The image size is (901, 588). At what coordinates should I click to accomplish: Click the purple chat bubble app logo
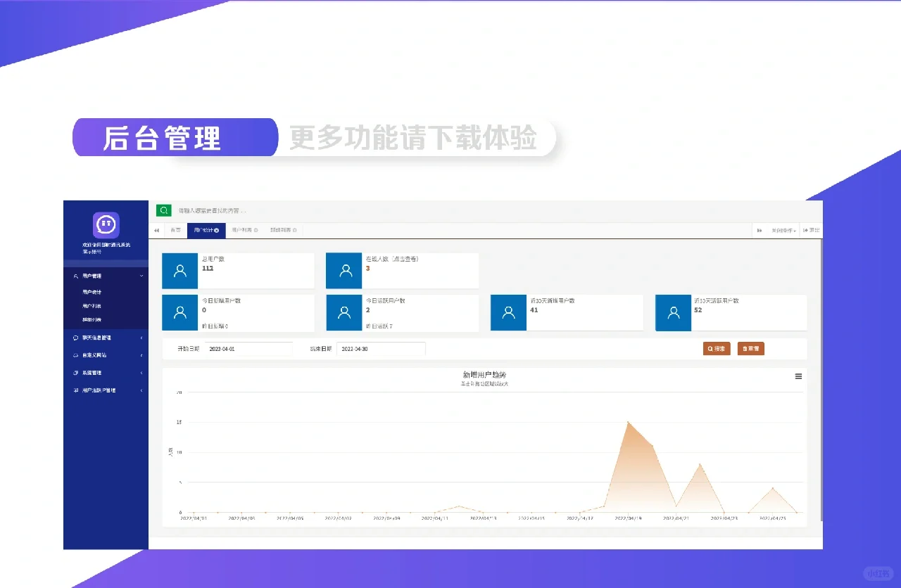click(x=105, y=224)
